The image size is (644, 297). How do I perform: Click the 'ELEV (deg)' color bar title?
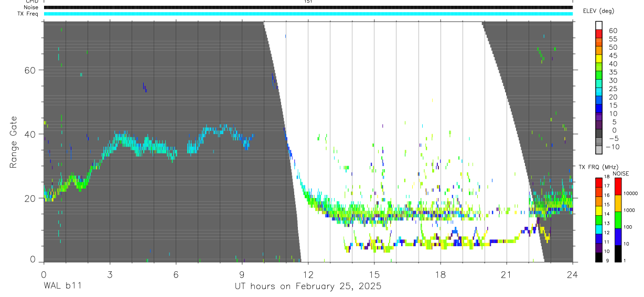click(x=599, y=11)
